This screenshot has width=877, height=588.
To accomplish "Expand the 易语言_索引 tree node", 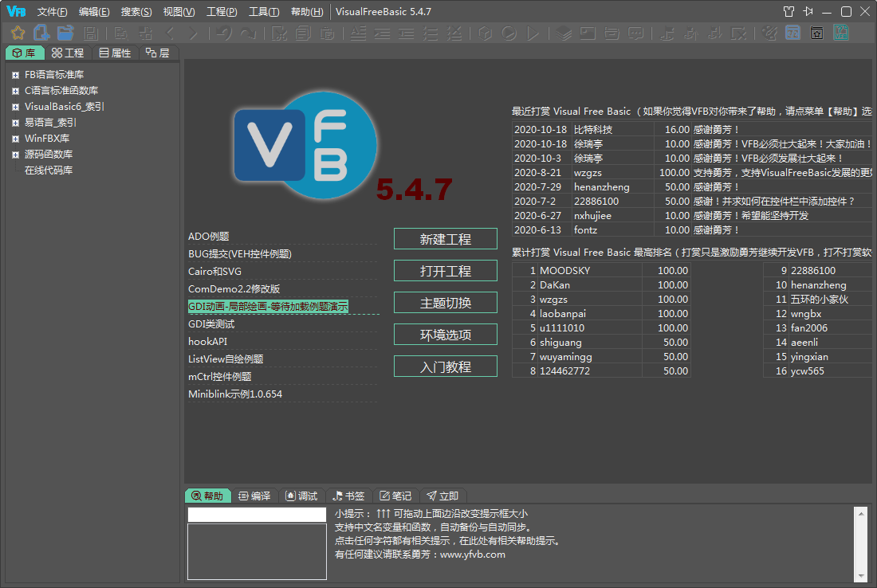I will 15,123.
